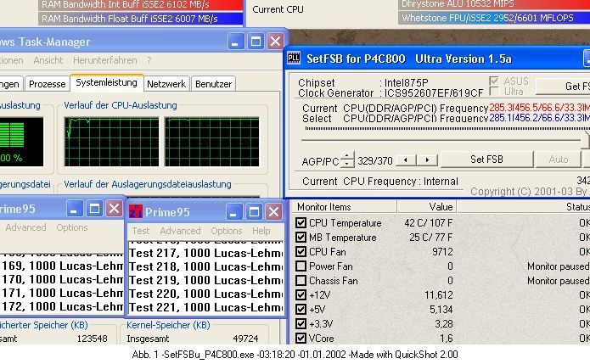Open the ? help menu in Task-Manager
Screen dimensions: 590x364
click(149, 60)
